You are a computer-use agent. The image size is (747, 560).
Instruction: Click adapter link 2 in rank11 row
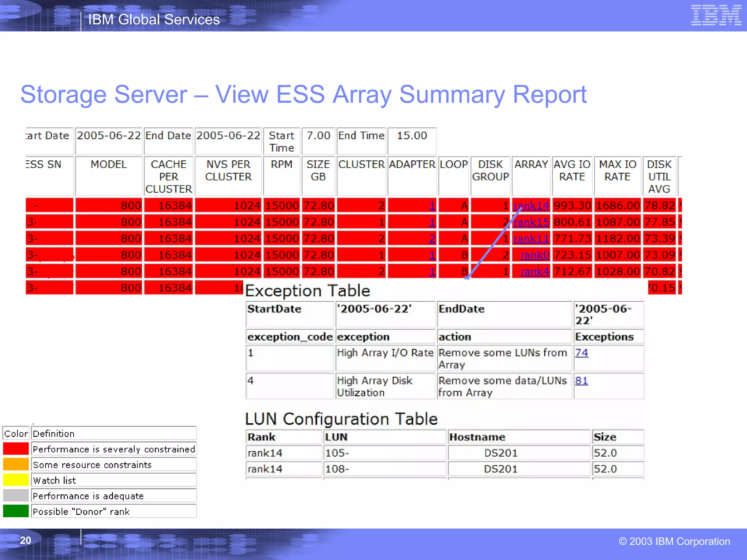[432, 238]
